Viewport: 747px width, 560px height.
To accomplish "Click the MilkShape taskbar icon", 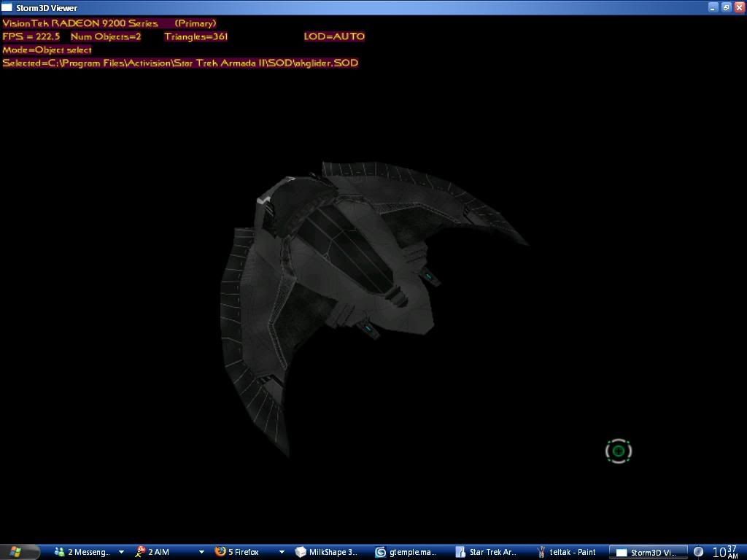I will pyautogui.click(x=301, y=552).
